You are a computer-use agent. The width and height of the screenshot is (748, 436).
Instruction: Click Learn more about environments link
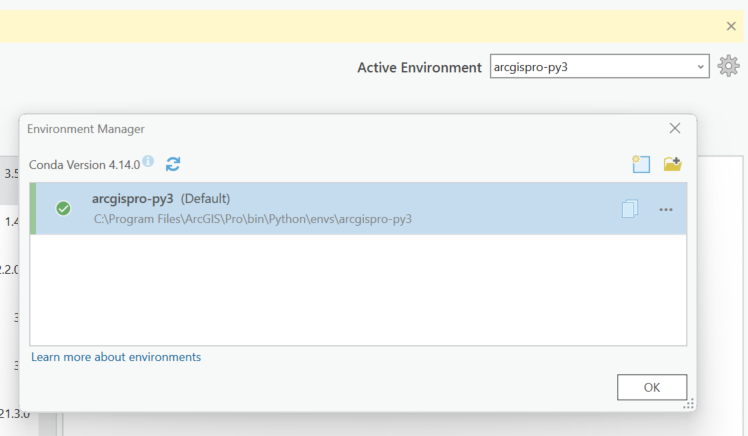[x=116, y=357]
